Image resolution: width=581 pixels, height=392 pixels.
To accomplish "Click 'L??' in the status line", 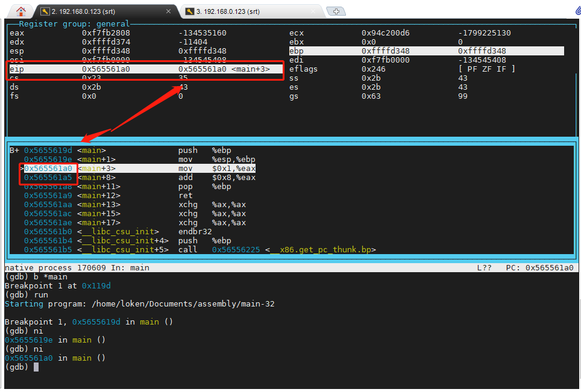I will [x=485, y=267].
